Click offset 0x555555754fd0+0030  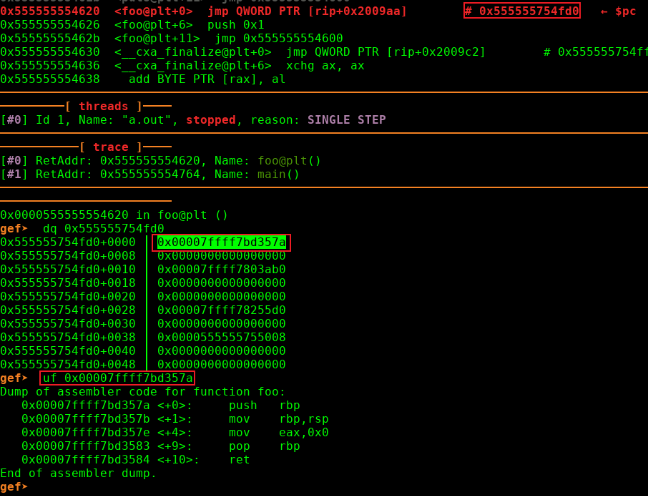(x=68, y=324)
